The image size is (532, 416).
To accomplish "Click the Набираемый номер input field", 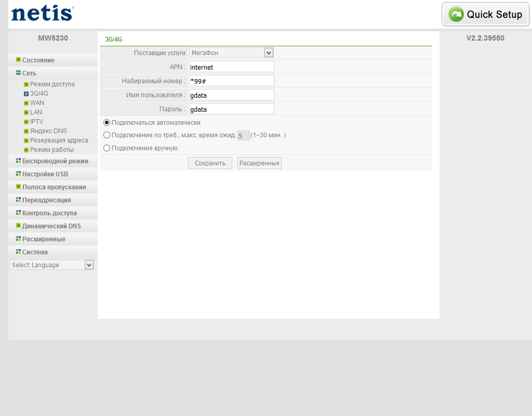I will point(231,81).
